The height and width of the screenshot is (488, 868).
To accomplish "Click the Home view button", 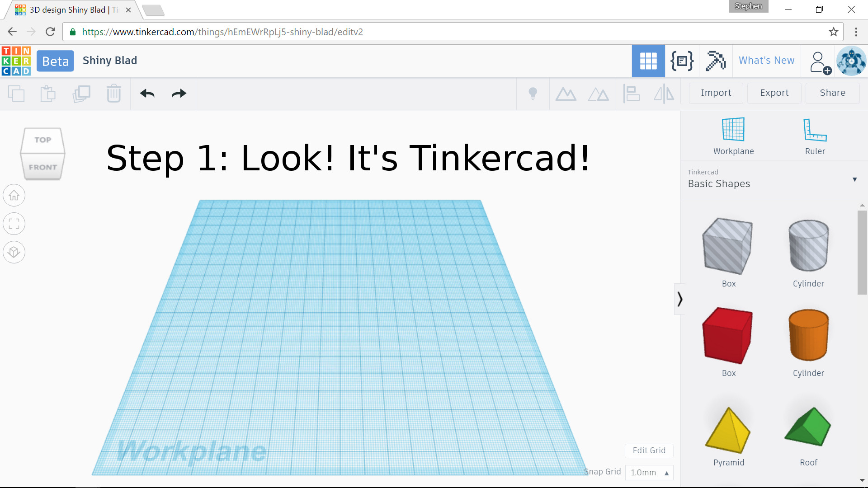I will tap(14, 195).
